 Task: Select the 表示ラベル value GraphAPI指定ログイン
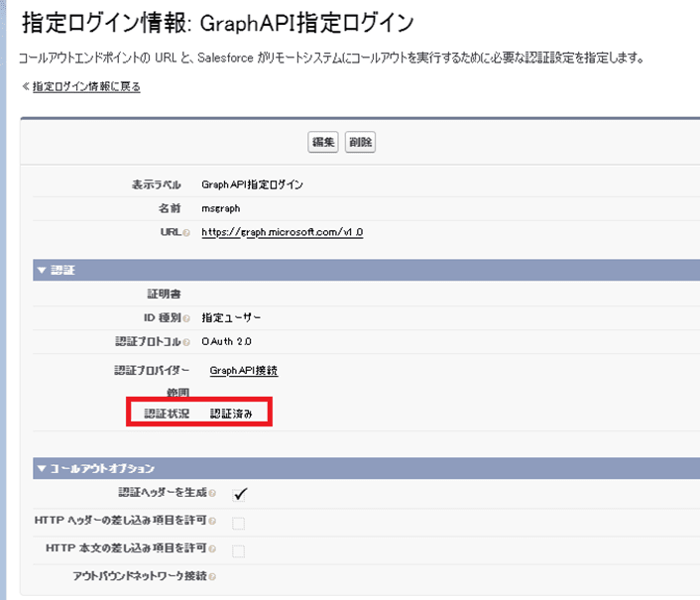click(x=252, y=184)
